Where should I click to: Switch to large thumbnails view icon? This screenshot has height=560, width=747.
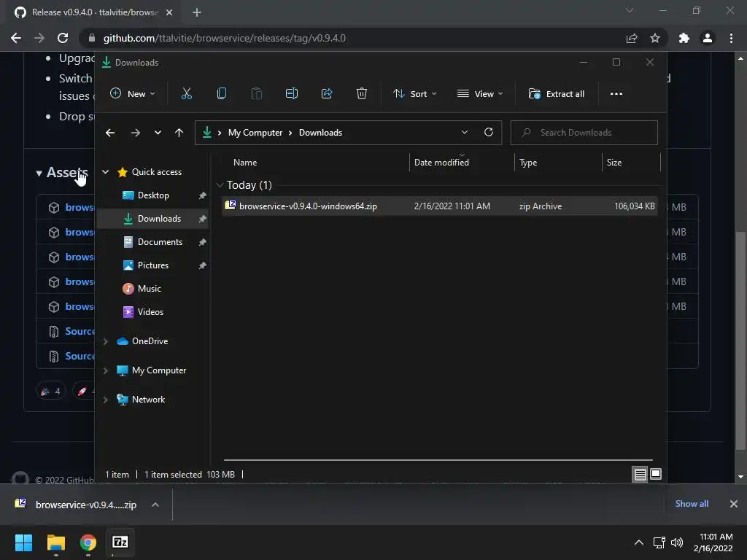[x=656, y=474]
